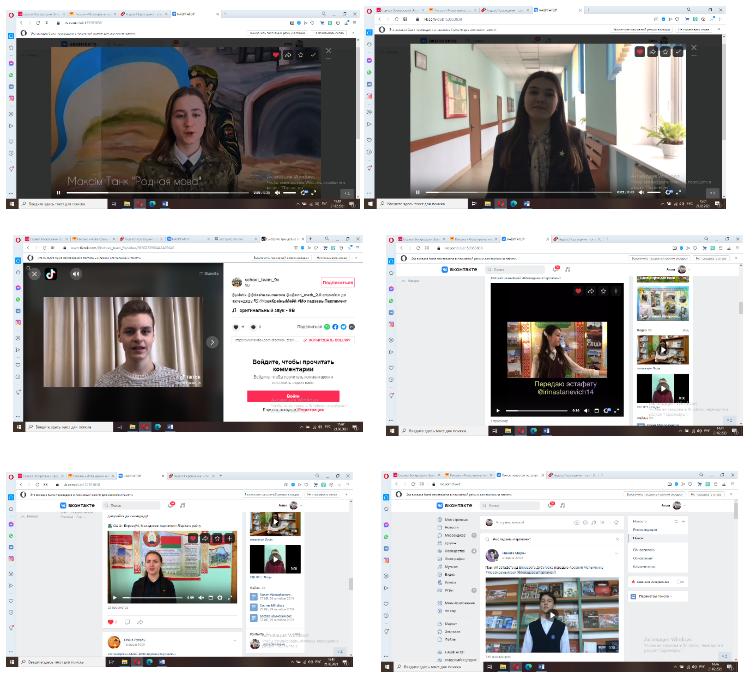Open VK music icon in Передаю эстафету window
753x680 pixels.
[568, 269]
